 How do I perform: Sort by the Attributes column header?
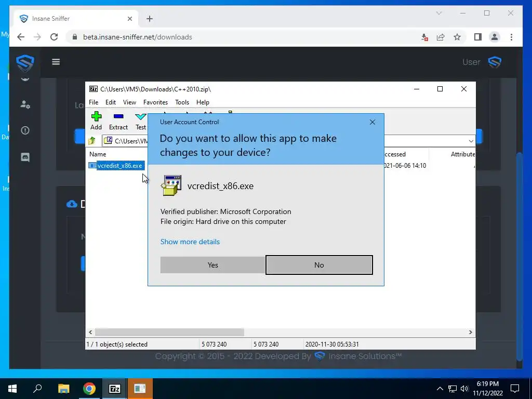click(x=463, y=154)
